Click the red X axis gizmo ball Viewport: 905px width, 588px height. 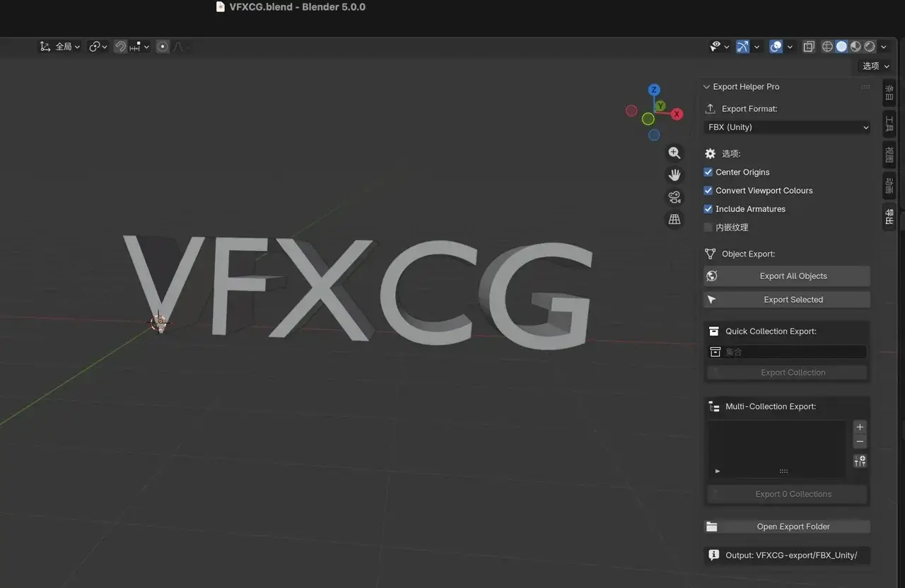[677, 114]
